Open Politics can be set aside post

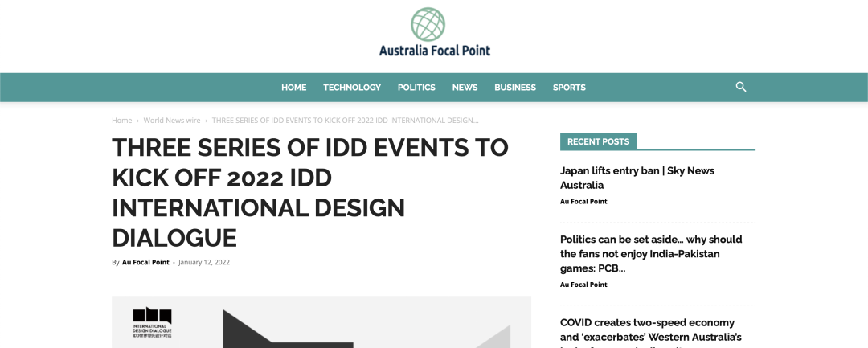tap(651, 254)
